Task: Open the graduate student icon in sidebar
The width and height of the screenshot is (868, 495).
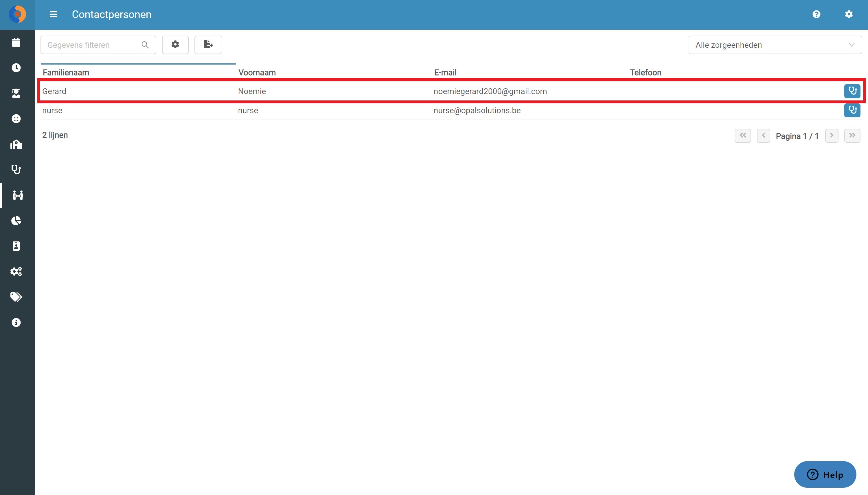Action: pos(16,93)
